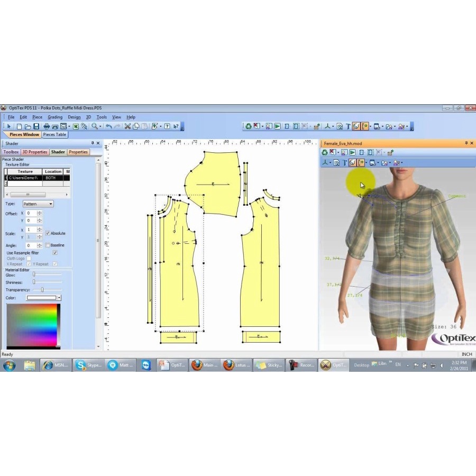Save the pattern with the floppy disk icon
The height and width of the screenshot is (476, 476).
click(x=36, y=126)
